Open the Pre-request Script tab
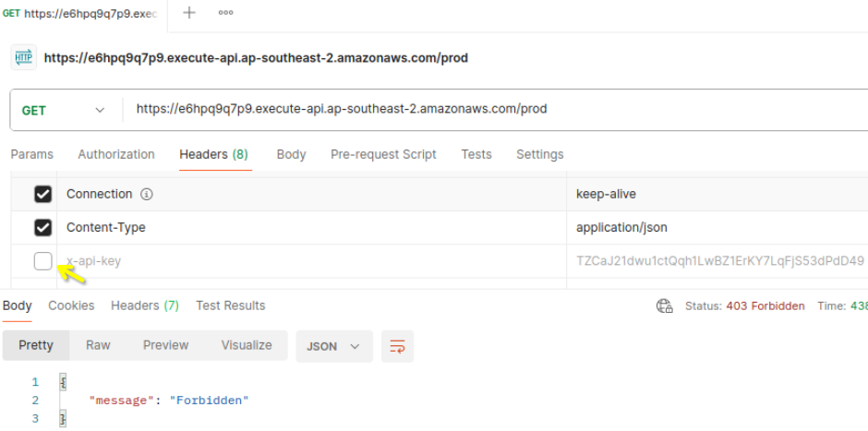 [383, 154]
